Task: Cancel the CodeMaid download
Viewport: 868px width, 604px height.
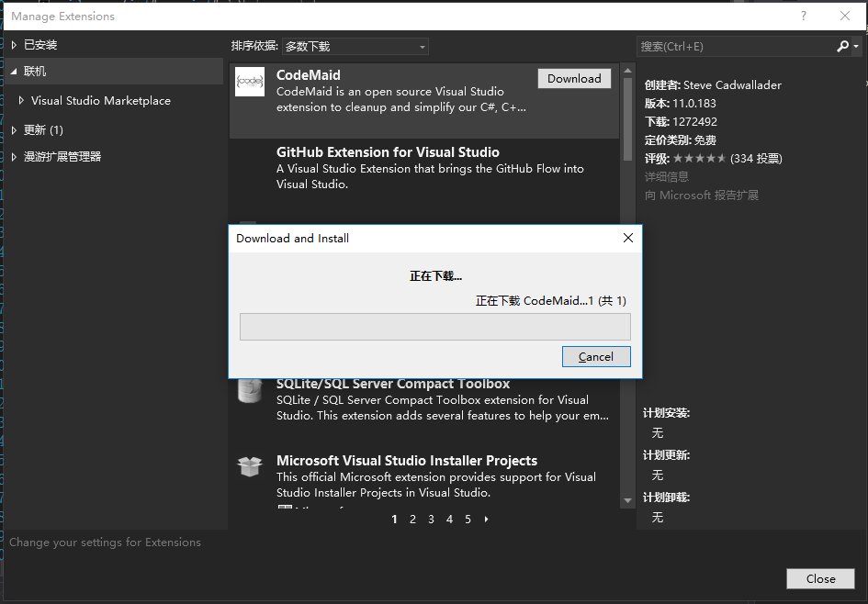Action: click(x=596, y=357)
